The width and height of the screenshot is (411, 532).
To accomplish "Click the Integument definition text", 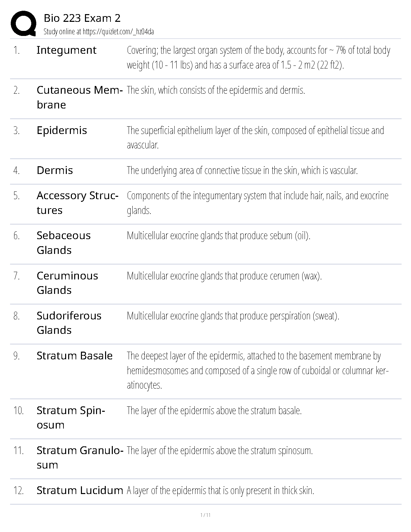I will pos(258,57).
